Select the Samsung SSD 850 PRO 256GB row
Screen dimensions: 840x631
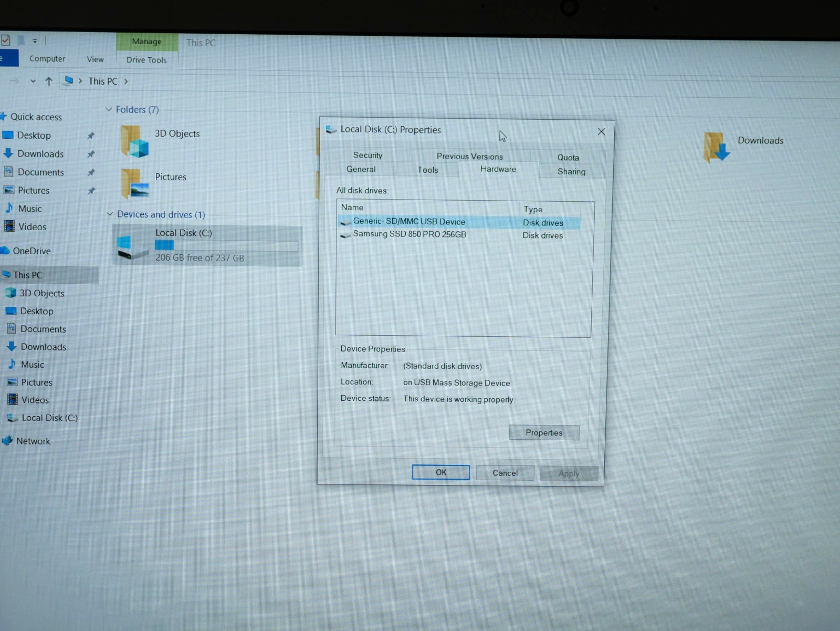pyautogui.click(x=459, y=235)
